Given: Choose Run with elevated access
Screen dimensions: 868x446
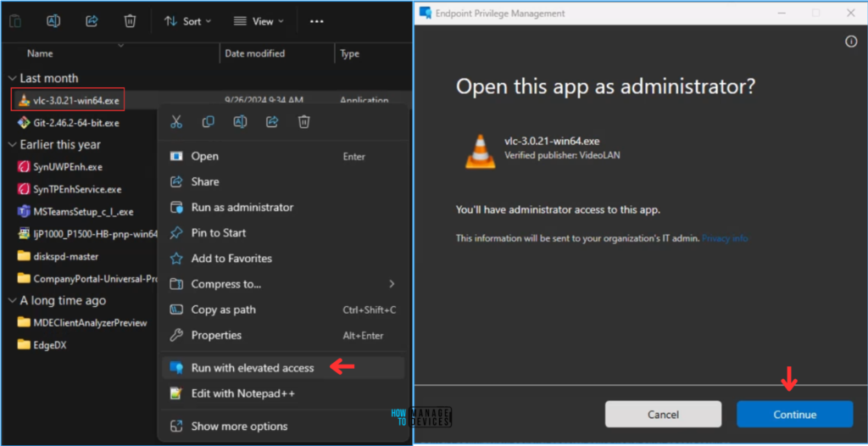Looking at the screenshot, I should [x=283, y=368].
